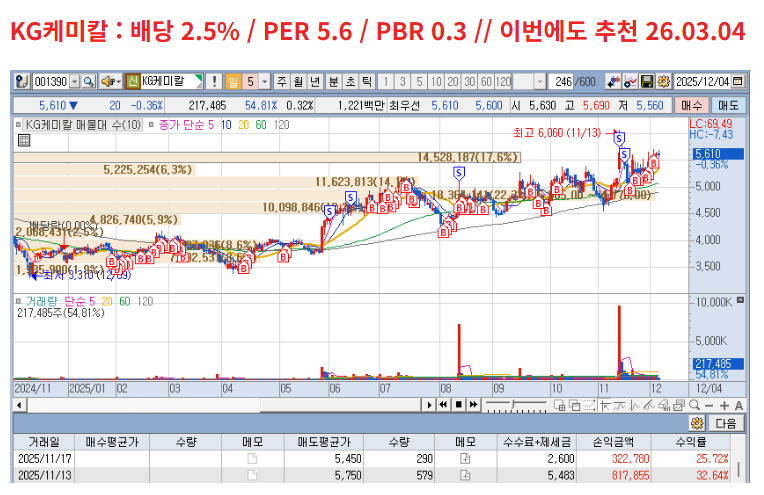Image resolution: width=764 pixels, height=495 pixels.
Task: Click the line overlay chart icon
Action: (630, 81)
